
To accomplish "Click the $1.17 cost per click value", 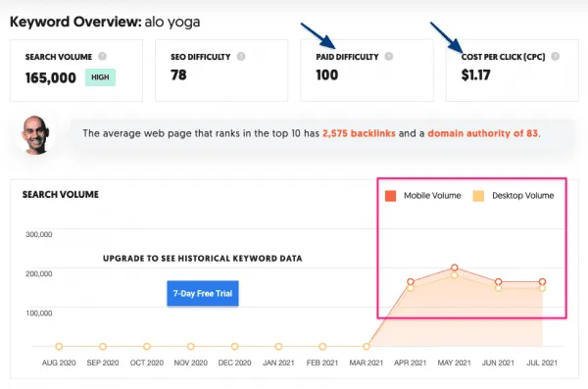I will click(x=476, y=75).
